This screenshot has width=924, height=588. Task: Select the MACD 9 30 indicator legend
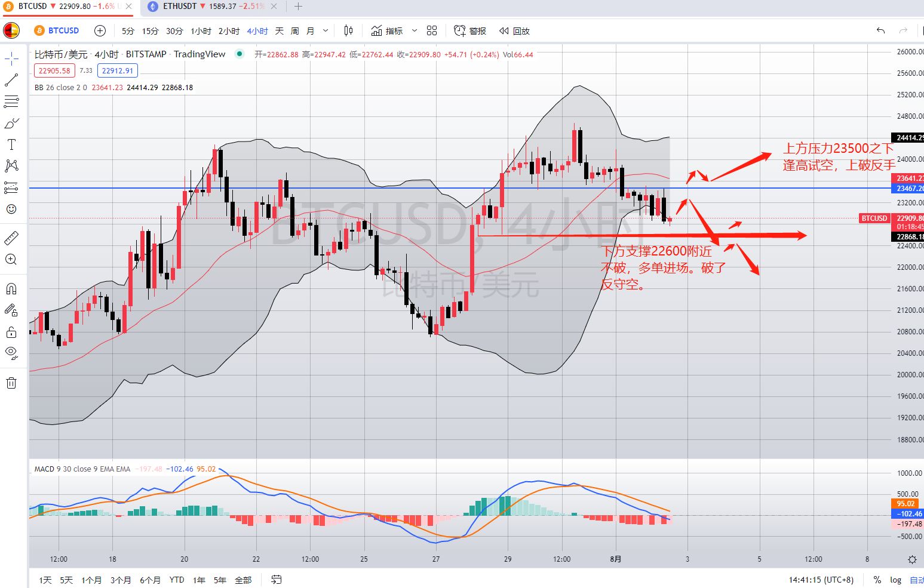click(82, 469)
